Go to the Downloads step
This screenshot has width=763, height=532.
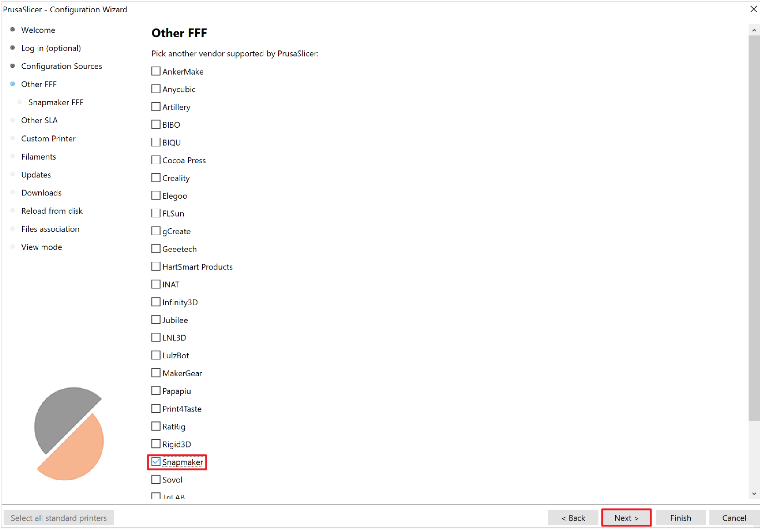click(41, 193)
